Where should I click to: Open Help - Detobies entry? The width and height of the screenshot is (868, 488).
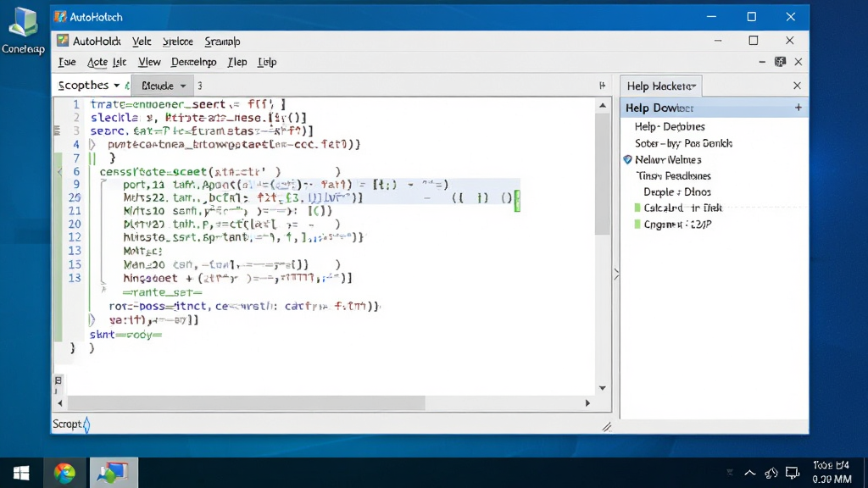click(x=670, y=127)
